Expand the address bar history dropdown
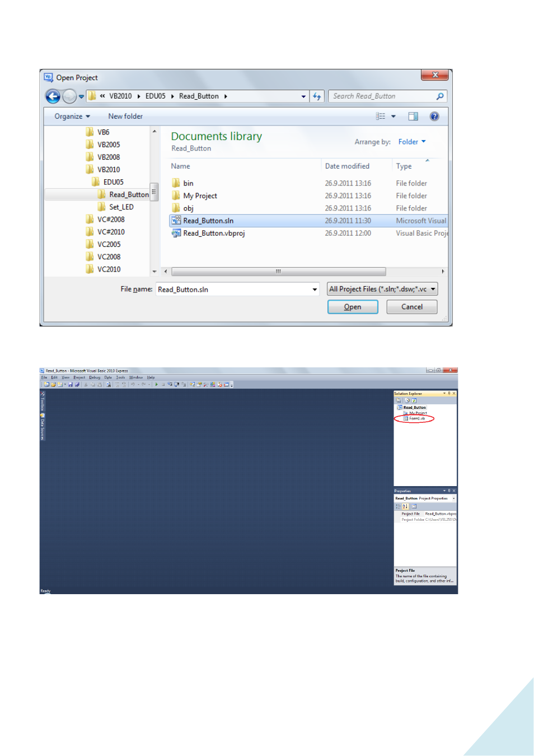The height and width of the screenshot is (756, 534). [303, 96]
